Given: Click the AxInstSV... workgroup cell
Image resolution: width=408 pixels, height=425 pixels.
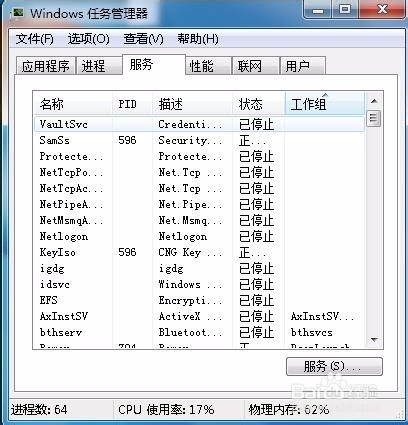Looking at the screenshot, I should point(322,316).
